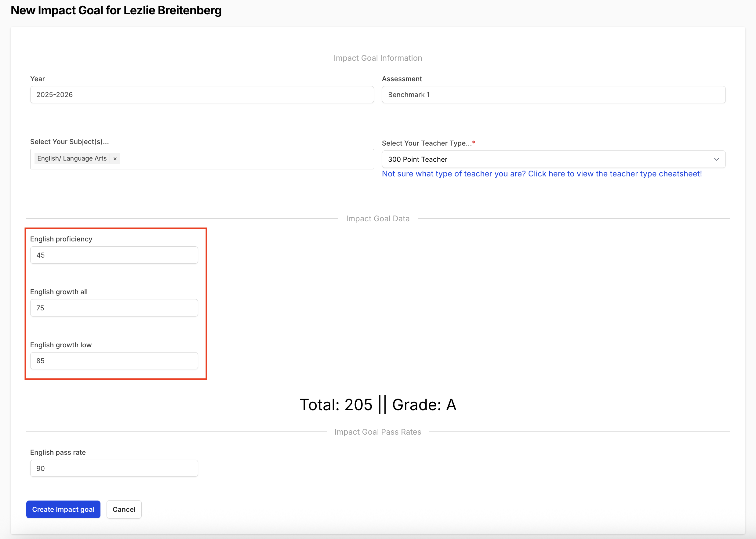Expand the teacher type dropdown chevron

pyautogui.click(x=716, y=159)
